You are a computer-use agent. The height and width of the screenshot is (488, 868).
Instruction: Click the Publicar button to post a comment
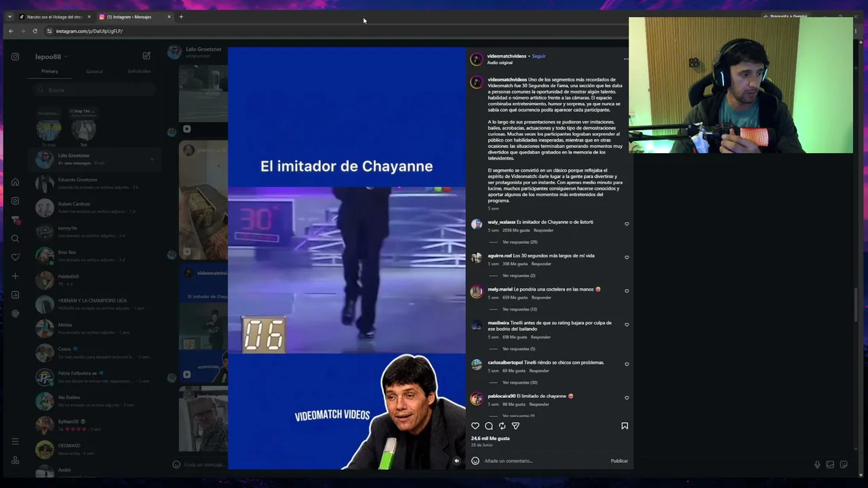[619, 461]
